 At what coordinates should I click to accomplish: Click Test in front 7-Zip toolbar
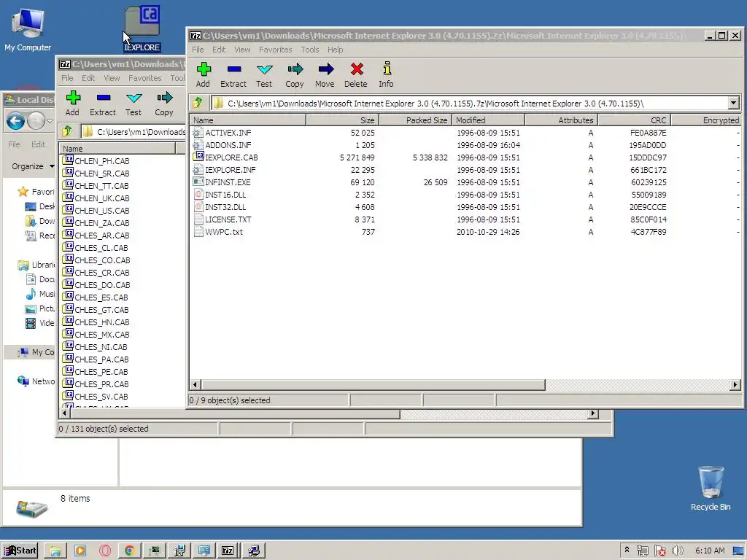click(x=264, y=75)
